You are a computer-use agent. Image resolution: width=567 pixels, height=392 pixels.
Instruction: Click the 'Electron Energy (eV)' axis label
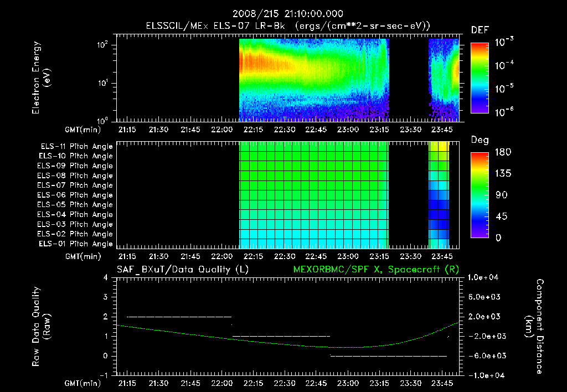(x=41, y=78)
